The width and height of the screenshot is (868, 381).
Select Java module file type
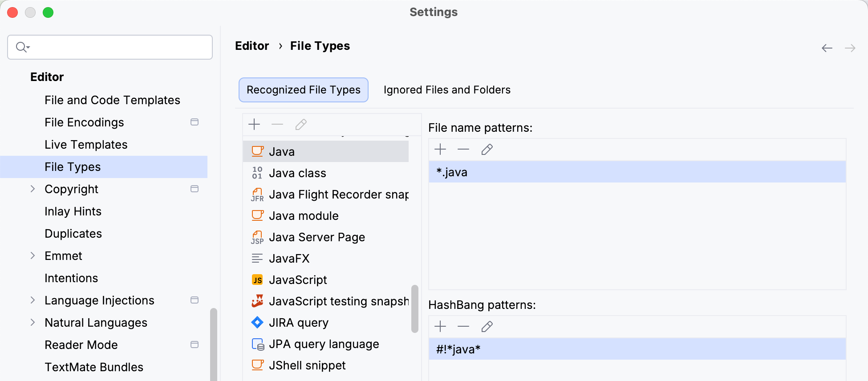pos(326,215)
